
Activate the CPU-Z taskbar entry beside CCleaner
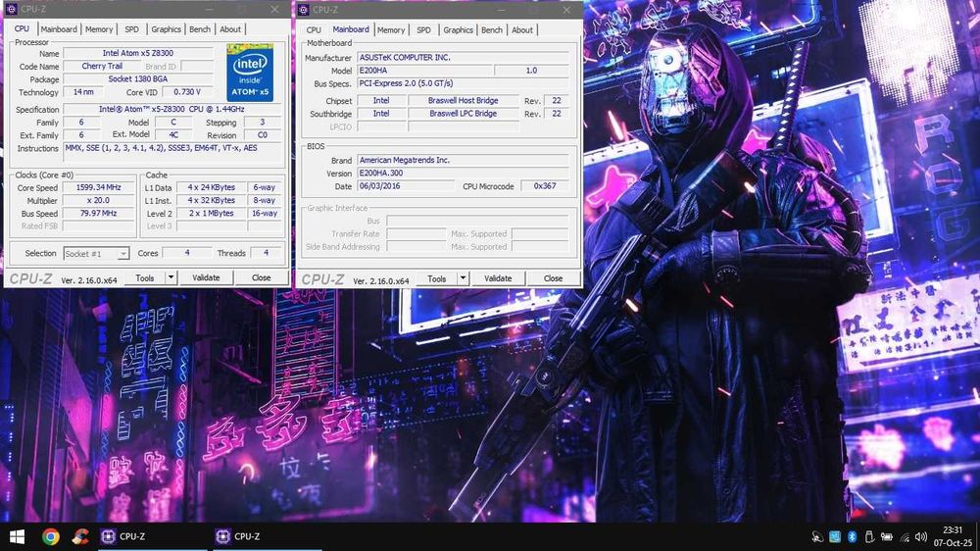click(x=152, y=536)
